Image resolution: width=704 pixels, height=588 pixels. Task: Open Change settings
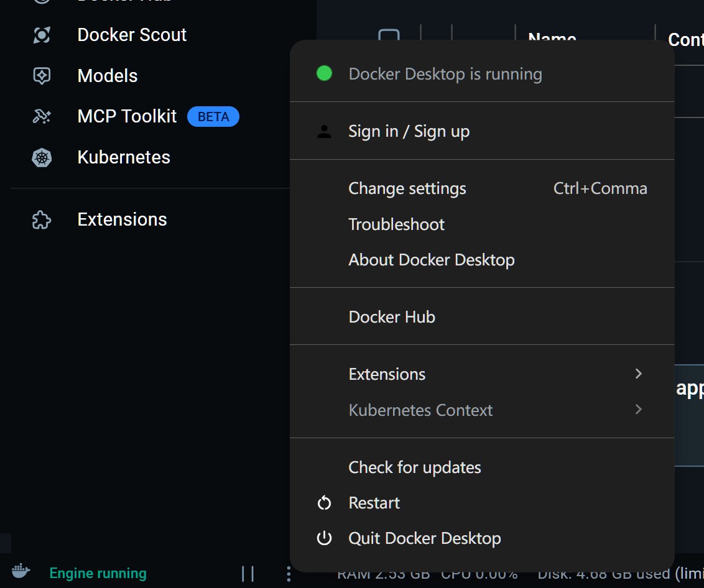pos(482,188)
